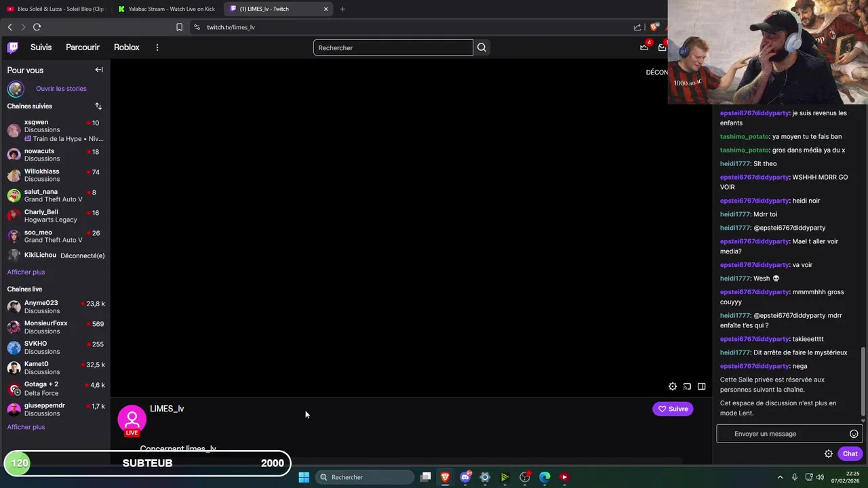The height and width of the screenshot is (488, 868).
Task: Click the LIMES_lv channel avatar
Action: click(132, 420)
